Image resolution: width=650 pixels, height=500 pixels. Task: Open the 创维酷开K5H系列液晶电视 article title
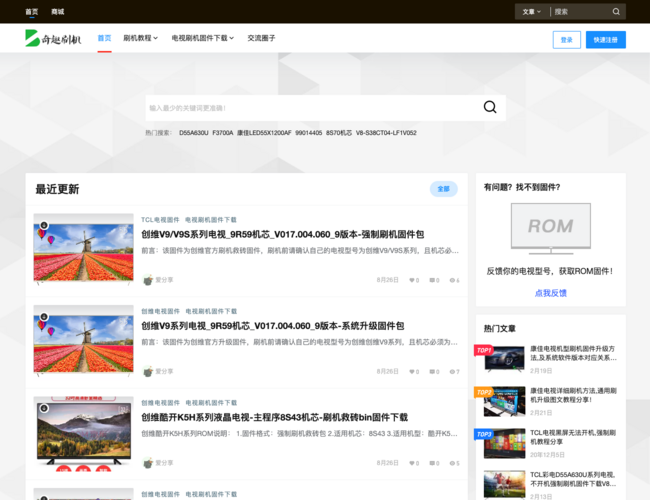[274, 417]
